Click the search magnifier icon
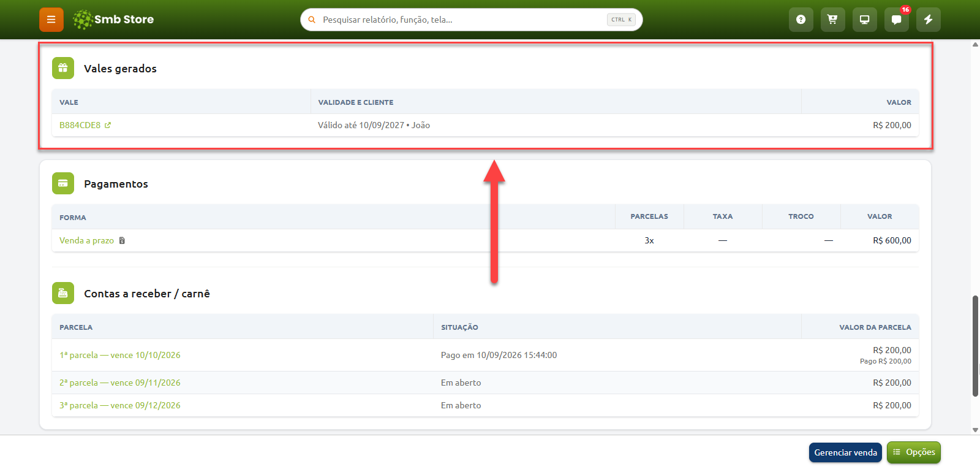Image resolution: width=980 pixels, height=469 pixels. click(x=312, y=20)
